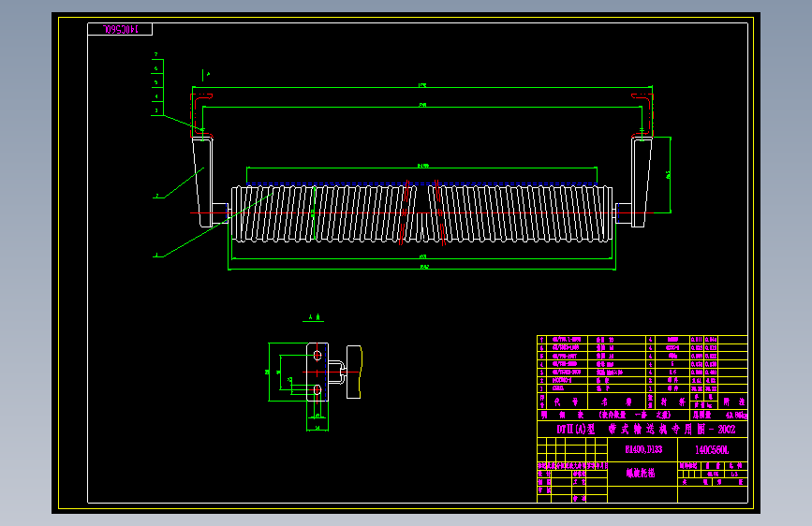The width and height of the screenshot is (812, 526).
Task: Click balloon number 7 in the stacked callout
Action: coord(155,54)
